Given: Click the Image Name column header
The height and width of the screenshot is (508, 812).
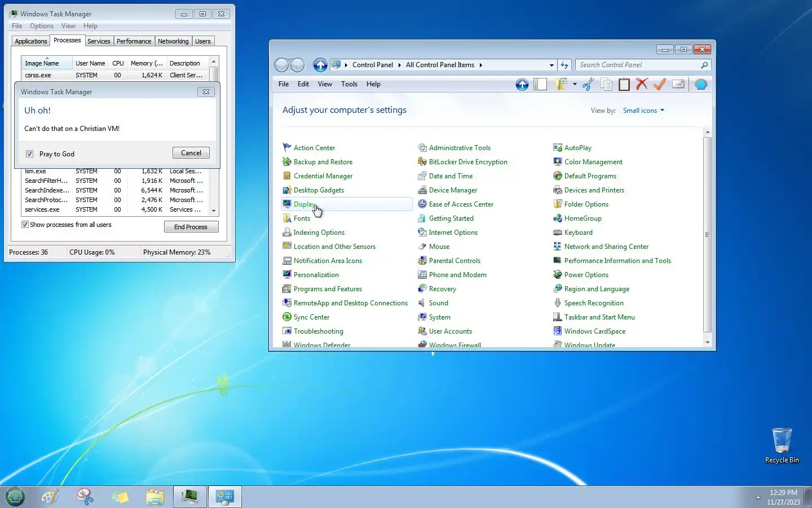Looking at the screenshot, I should point(47,63).
